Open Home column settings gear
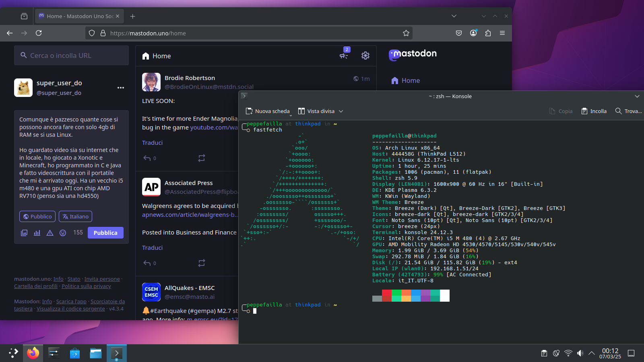This screenshot has height=362, width=644. click(x=365, y=56)
